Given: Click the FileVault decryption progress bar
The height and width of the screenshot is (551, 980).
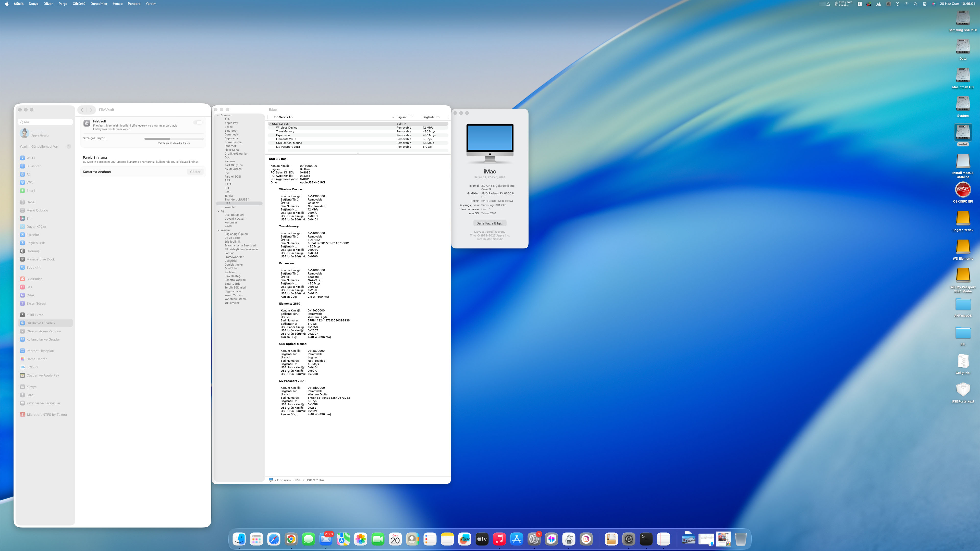Looking at the screenshot, I should (x=174, y=139).
